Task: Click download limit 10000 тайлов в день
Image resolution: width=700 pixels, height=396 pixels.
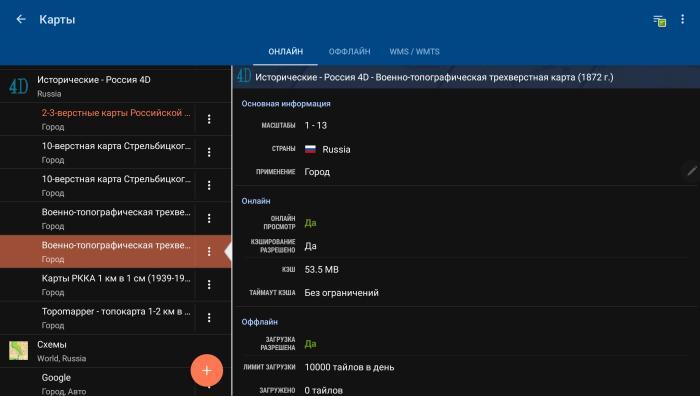Action: [x=349, y=367]
